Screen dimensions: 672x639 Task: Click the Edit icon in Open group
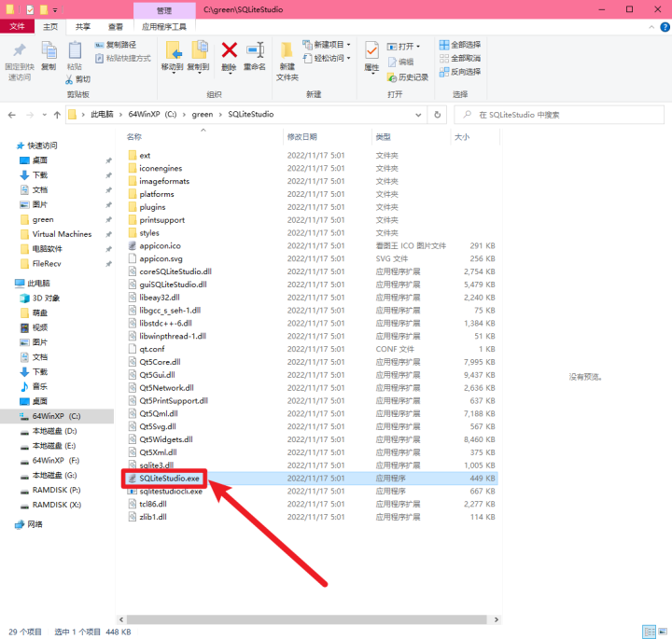click(392, 63)
